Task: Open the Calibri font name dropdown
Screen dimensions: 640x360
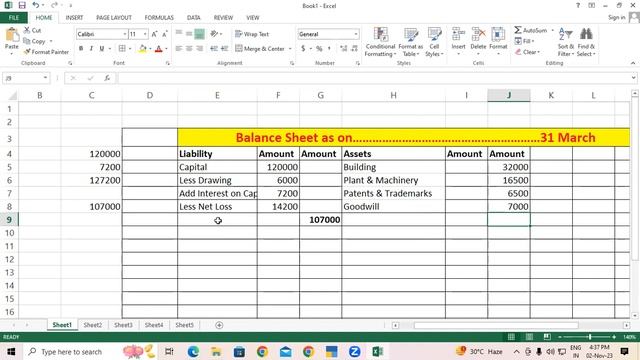Action: click(124, 34)
